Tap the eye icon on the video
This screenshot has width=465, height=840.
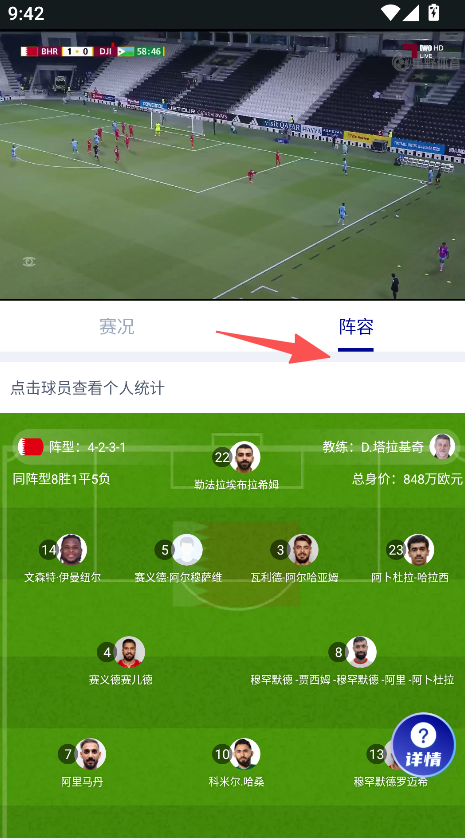29,261
